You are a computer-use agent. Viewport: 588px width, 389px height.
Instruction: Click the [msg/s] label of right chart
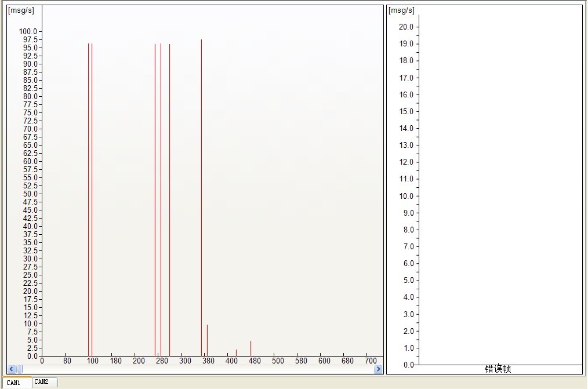click(402, 10)
